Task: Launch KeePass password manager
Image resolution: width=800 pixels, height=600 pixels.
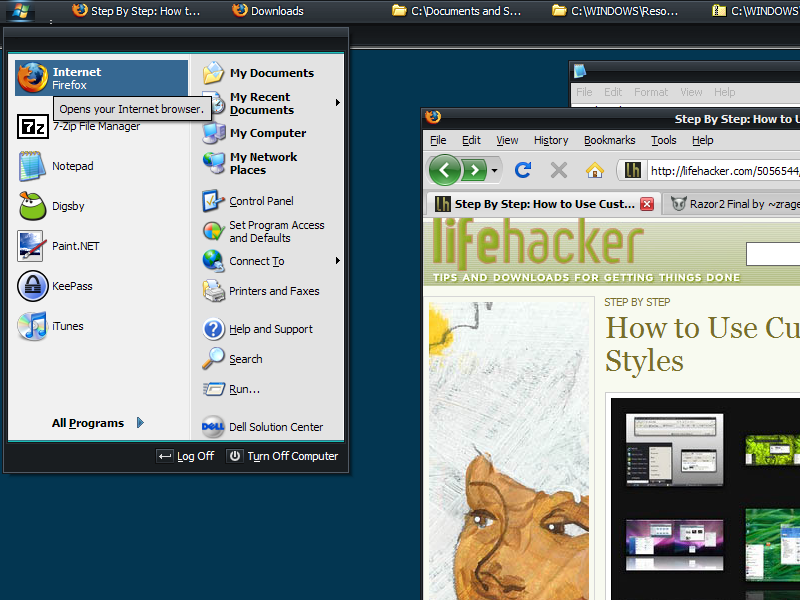Action: pyautogui.click(x=72, y=286)
